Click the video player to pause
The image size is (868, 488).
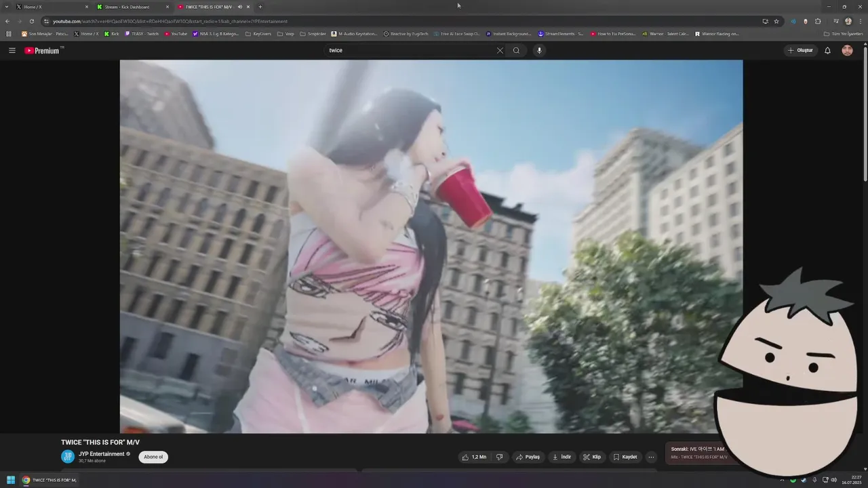431,246
